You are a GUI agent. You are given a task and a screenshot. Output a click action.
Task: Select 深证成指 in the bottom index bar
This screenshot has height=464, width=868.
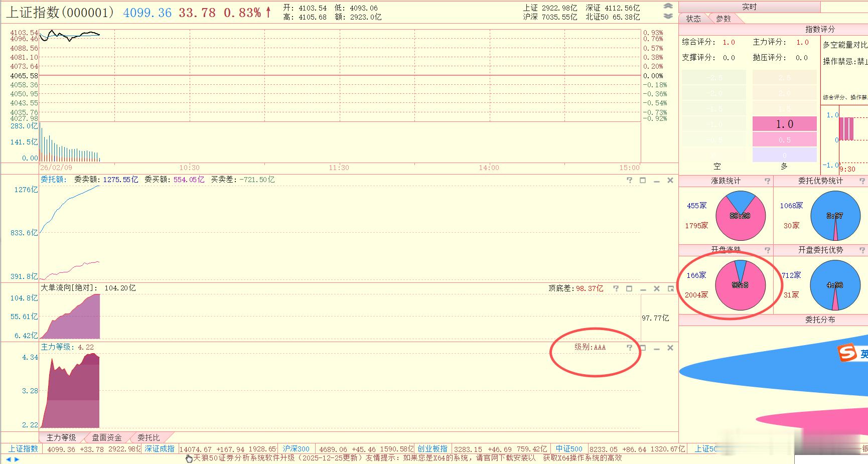coord(160,449)
